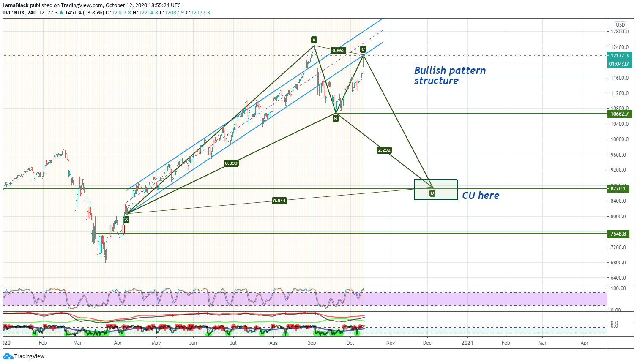Click the 0.844 ratio label
Screen dimensions: 637x364
279,201
